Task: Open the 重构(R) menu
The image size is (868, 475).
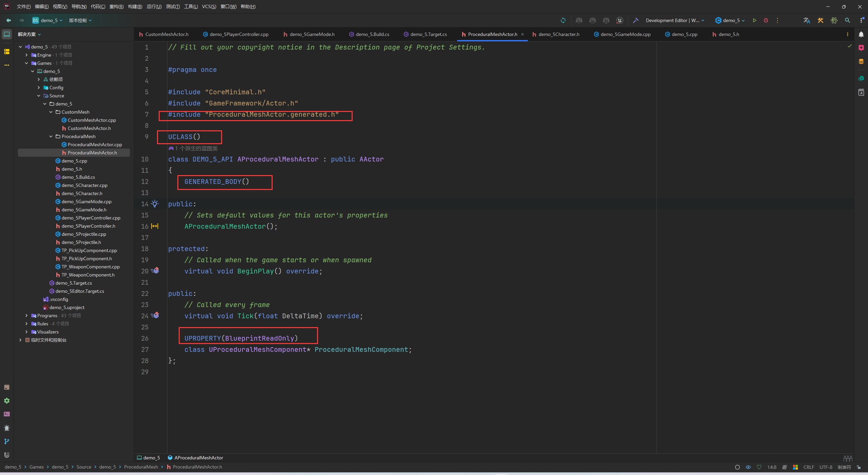Action: [116, 6]
